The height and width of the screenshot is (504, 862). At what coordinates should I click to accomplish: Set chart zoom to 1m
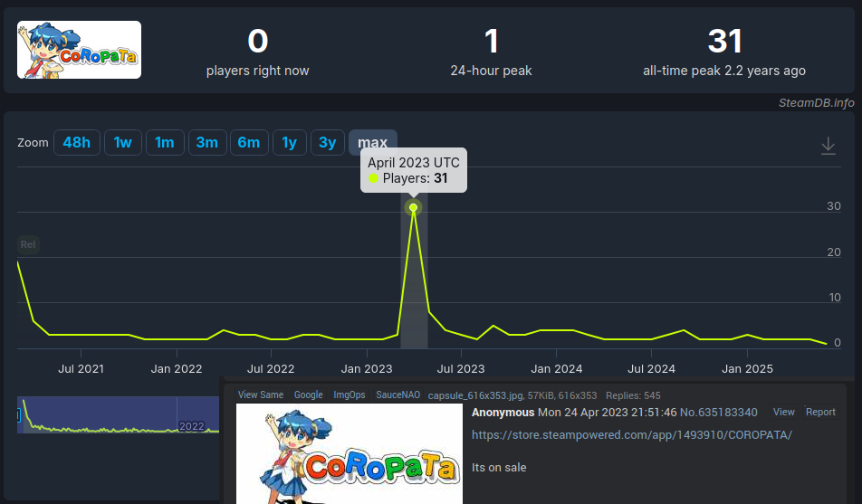165,142
